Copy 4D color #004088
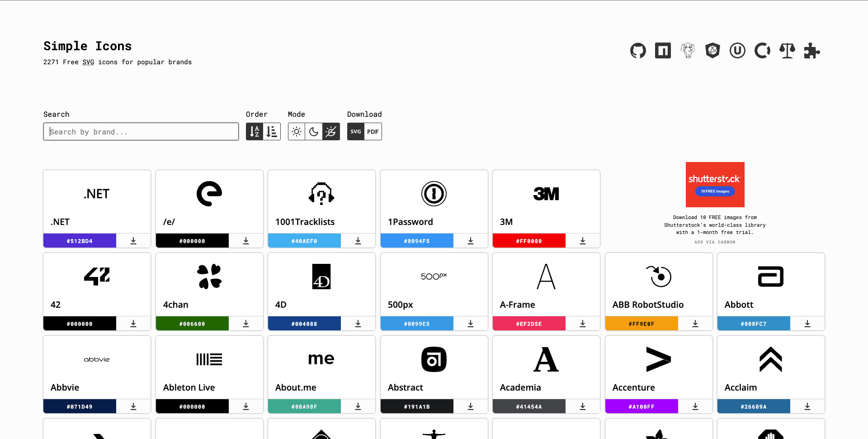Screen dimensions: 868x439 pos(304,324)
